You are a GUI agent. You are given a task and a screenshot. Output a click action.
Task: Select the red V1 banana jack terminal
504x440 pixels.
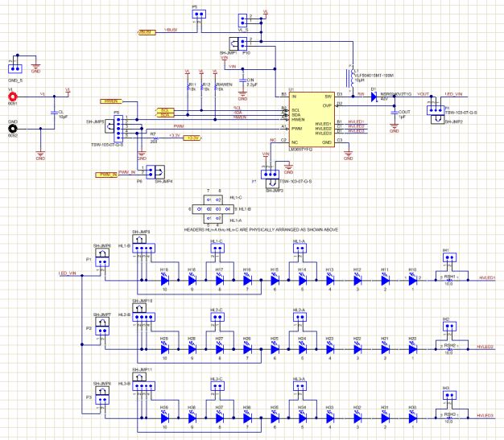pyautogui.click(x=13, y=97)
